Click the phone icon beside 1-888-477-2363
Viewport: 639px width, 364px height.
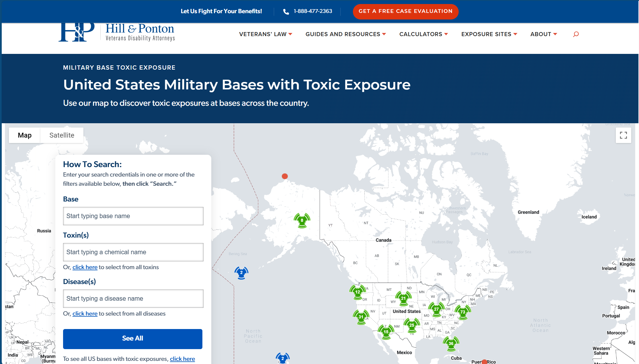tap(286, 11)
